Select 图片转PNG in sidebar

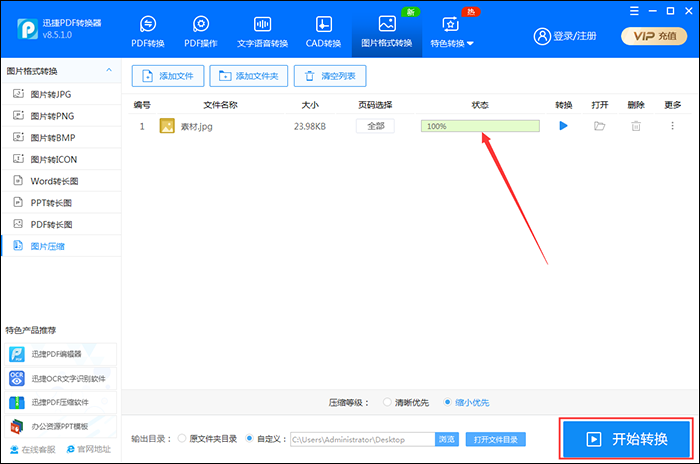tap(61, 116)
